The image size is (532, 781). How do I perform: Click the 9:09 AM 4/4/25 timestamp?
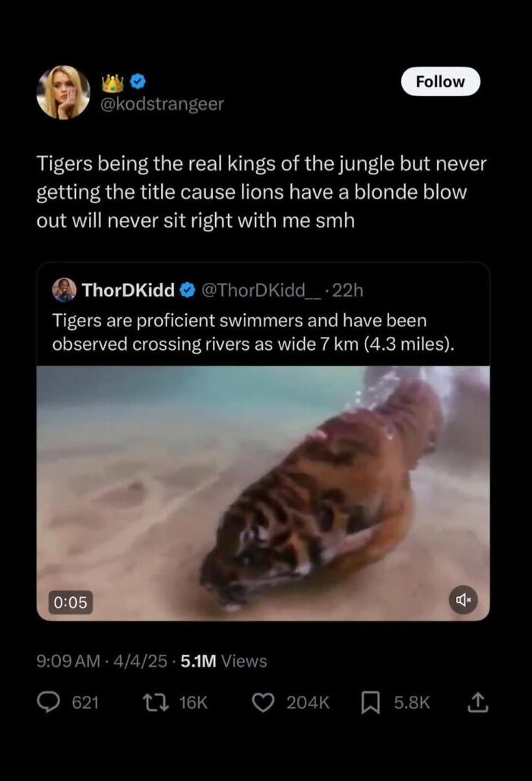pos(102,661)
